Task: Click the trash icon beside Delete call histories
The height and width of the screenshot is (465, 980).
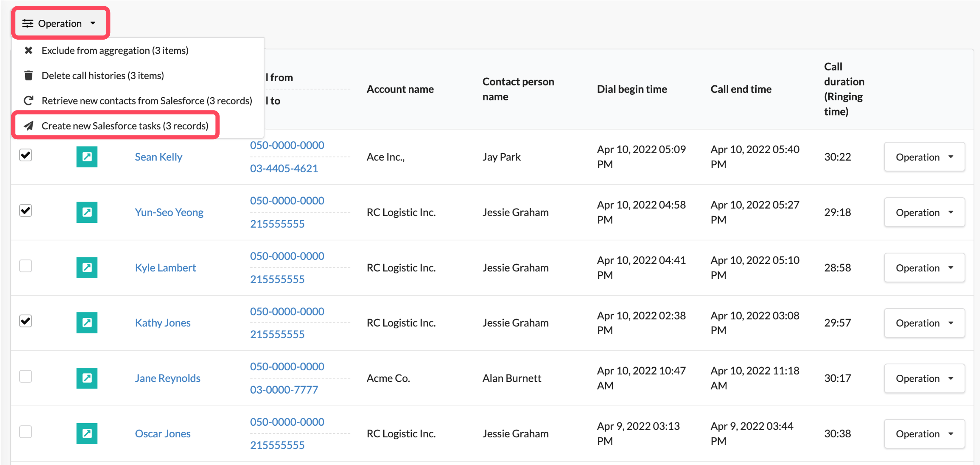Action: coord(29,76)
